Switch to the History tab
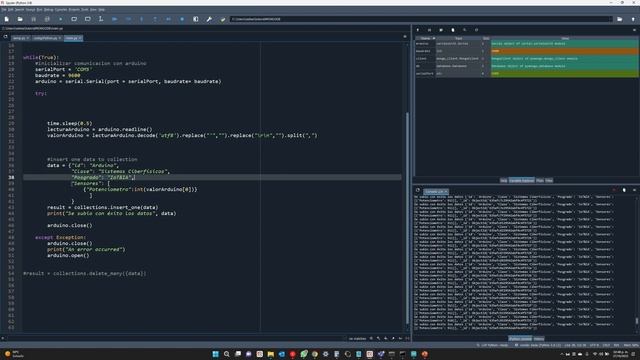The width and height of the screenshot is (640, 360). coord(539,339)
